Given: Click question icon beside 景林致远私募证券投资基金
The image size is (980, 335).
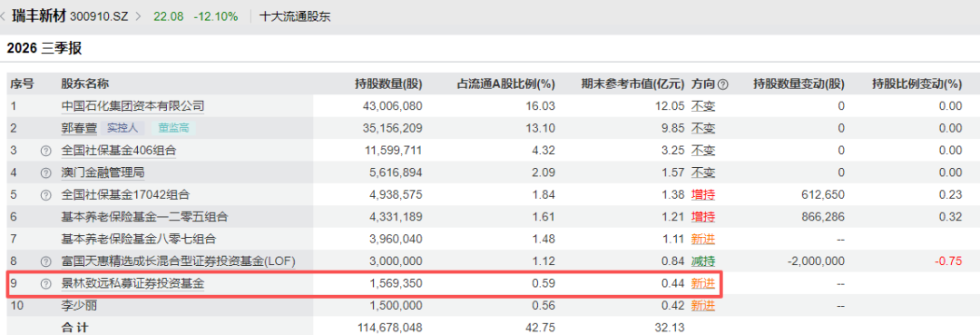Looking at the screenshot, I should (x=45, y=284).
